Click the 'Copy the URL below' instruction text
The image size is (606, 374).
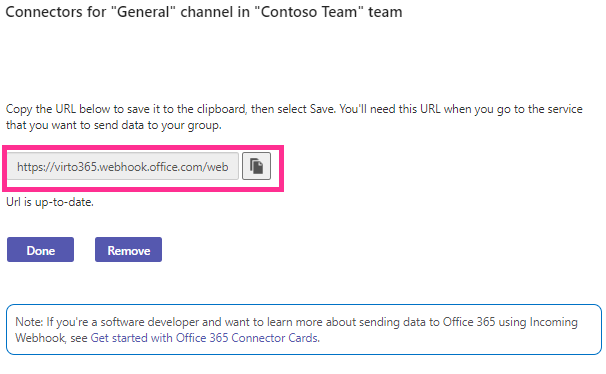pyautogui.click(x=294, y=117)
